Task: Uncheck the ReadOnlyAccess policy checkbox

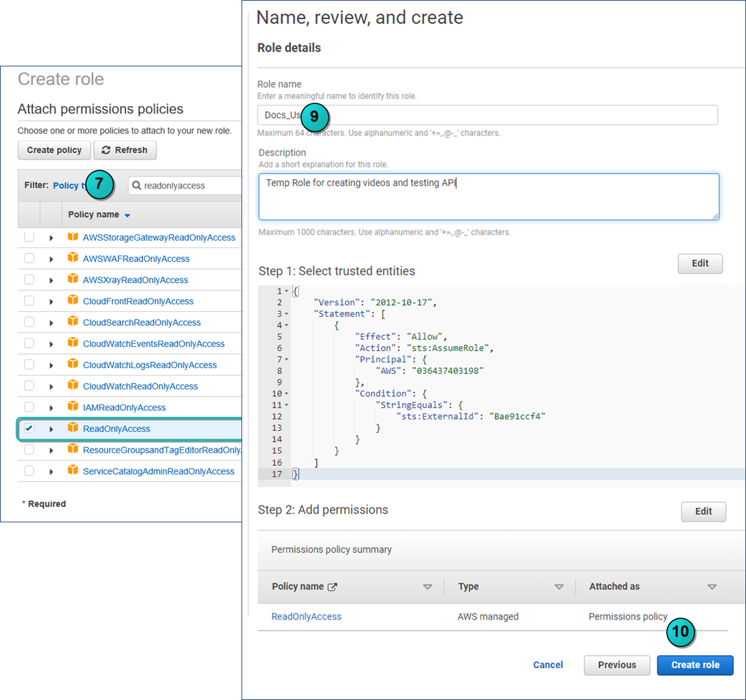Action: pos(29,428)
